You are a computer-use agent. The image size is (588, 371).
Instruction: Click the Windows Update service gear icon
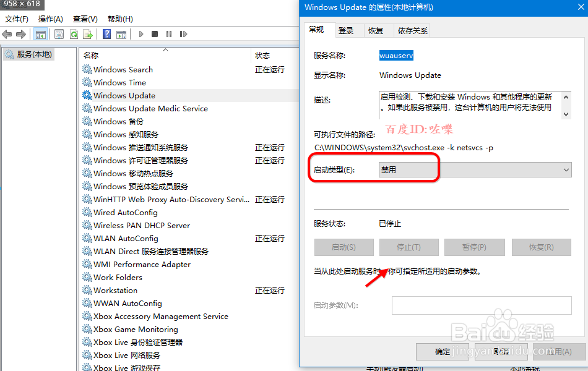click(87, 95)
